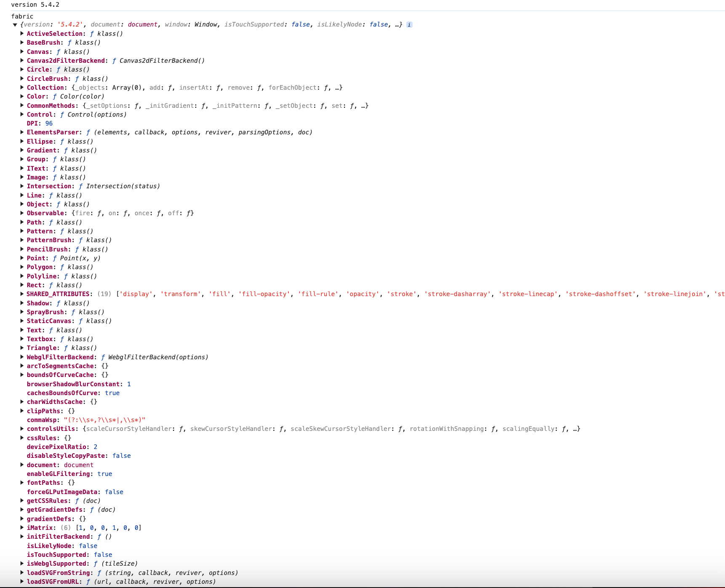Expand the ElementsParser function
The height and width of the screenshot is (588, 725).
(22, 132)
